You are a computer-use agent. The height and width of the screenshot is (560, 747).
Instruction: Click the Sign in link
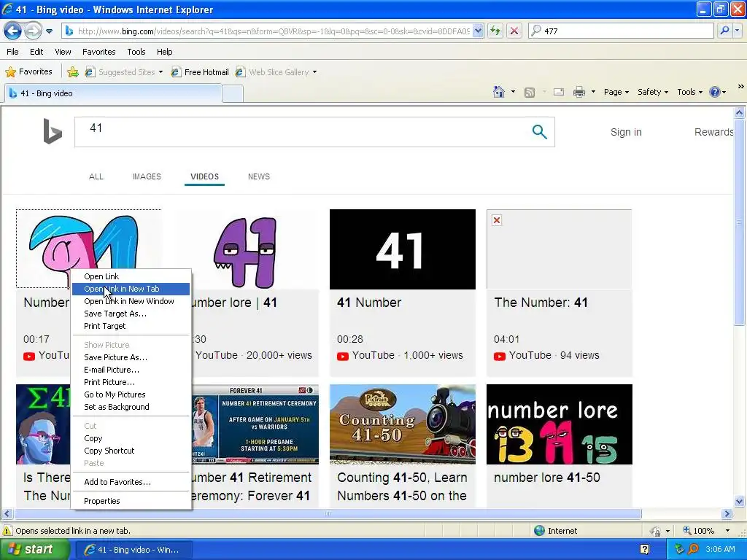click(626, 132)
